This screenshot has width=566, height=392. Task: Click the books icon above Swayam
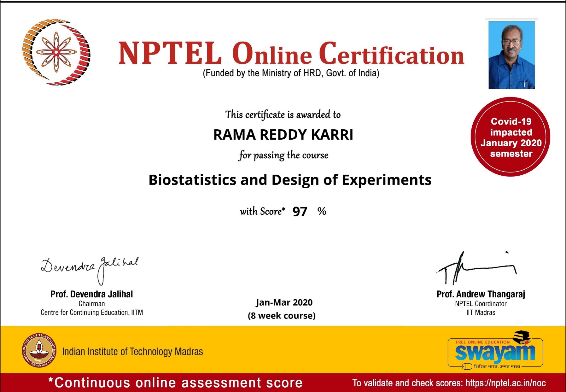pos(522,337)
